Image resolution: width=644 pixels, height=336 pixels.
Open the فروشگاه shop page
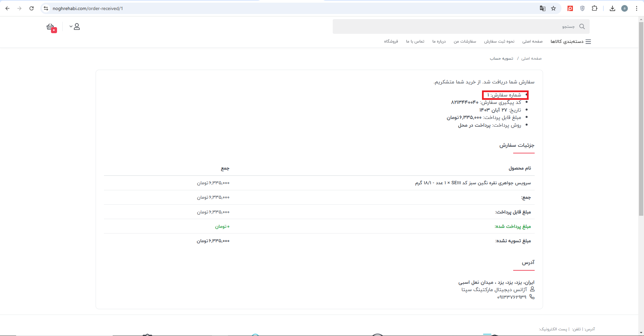[x=391, y=41]
